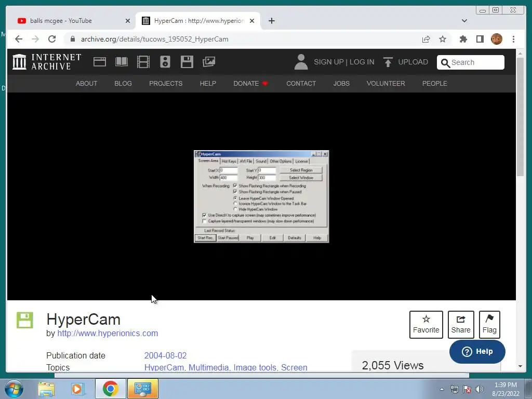Click the green floppy software icon beside title
Image resolution: width=532 pixels, height=399 pixels.
tap(25, 320)
